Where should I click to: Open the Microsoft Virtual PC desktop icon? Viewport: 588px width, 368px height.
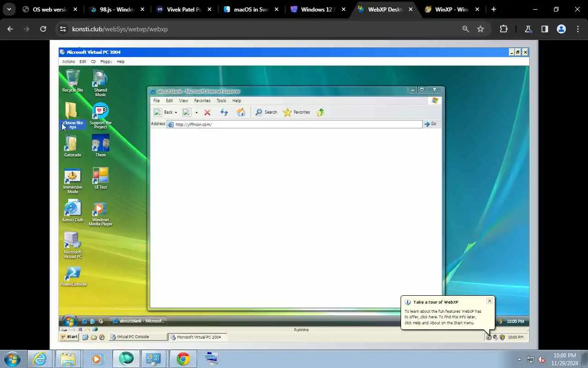pyautogui.click(x=73, y=245)
